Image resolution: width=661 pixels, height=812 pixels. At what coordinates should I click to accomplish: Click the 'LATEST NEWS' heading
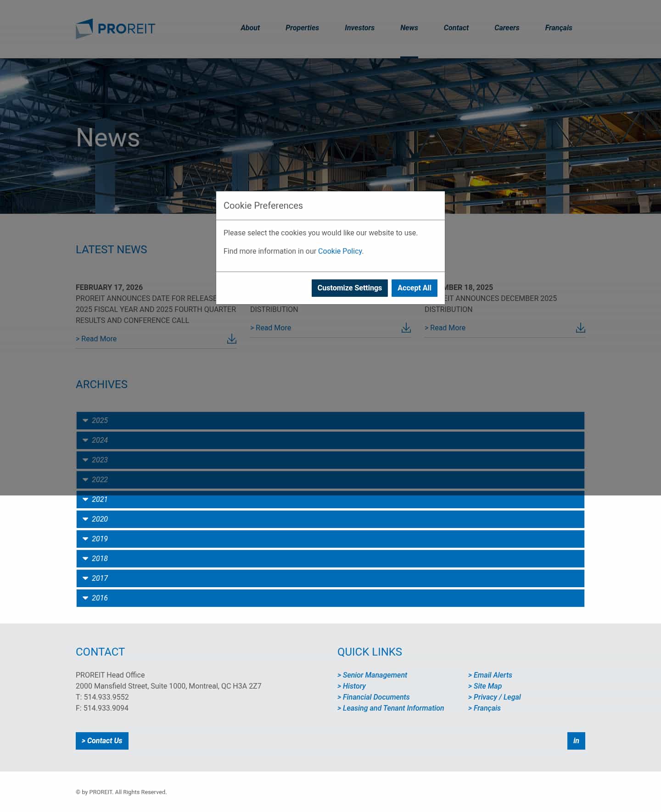click(x=112, y=250)
